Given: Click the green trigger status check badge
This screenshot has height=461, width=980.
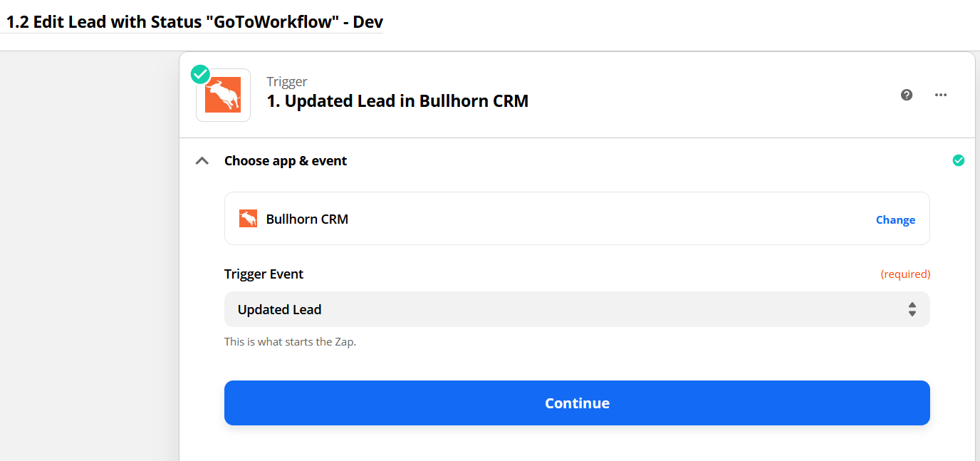Looking at the screenshot, I should click(200, 74).
